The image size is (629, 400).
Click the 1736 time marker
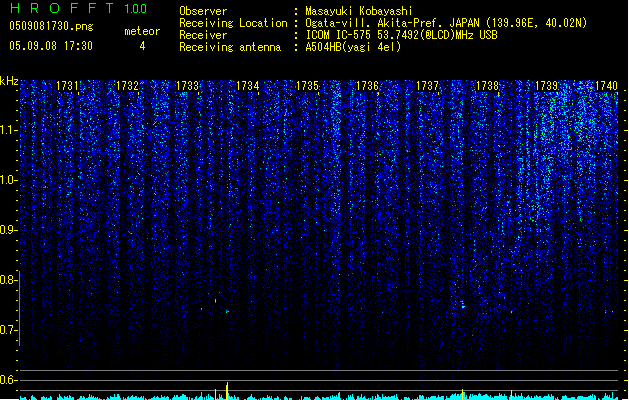pos(367,86)
